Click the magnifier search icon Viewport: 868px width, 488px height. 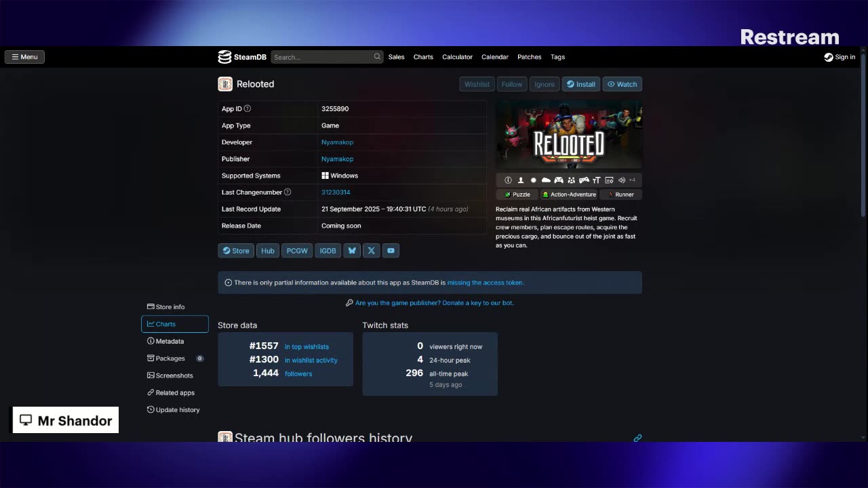click(377, 57)
